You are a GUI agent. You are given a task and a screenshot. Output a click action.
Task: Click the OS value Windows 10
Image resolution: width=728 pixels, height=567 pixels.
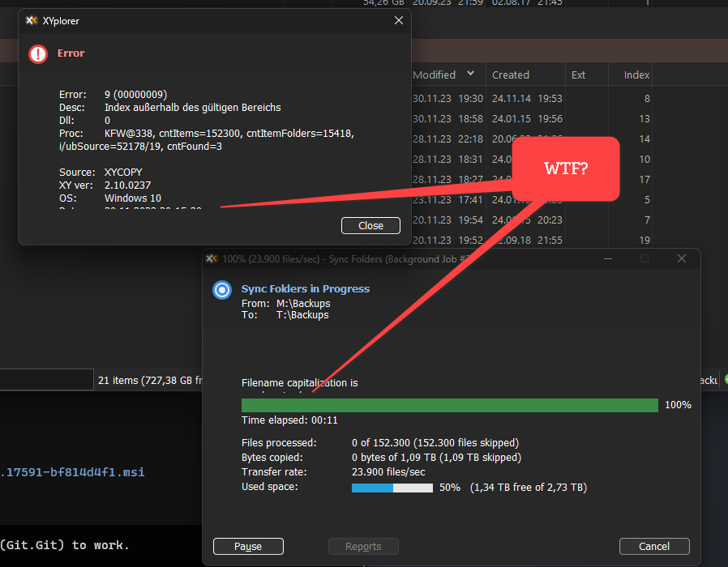coord(133,198)
